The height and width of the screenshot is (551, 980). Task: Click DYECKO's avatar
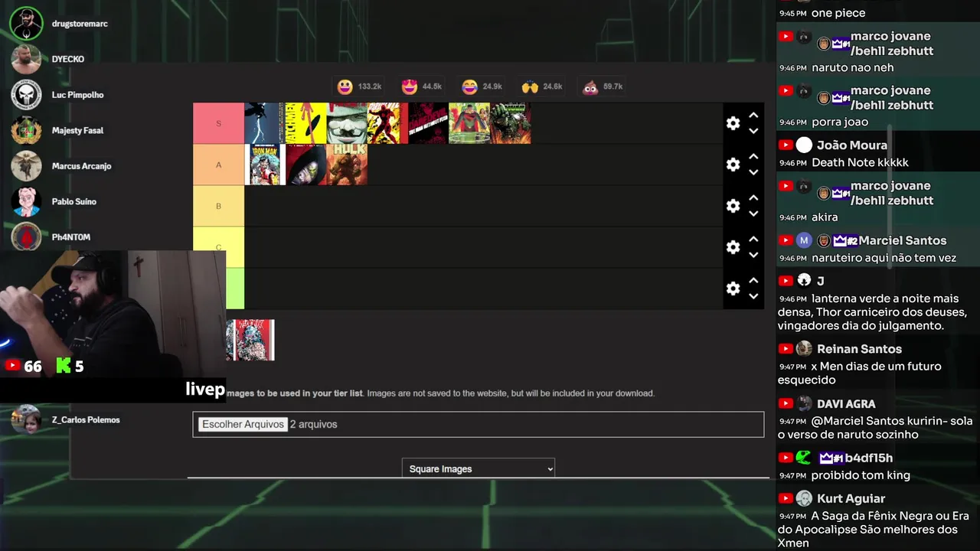tap(26, 59)
